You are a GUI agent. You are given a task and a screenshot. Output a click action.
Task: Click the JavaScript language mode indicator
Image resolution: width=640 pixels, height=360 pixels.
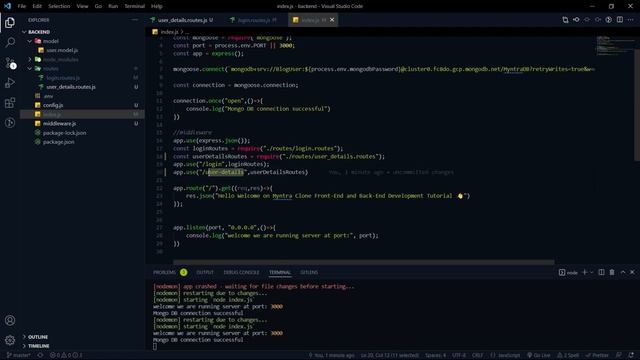[x=505, y=355]
